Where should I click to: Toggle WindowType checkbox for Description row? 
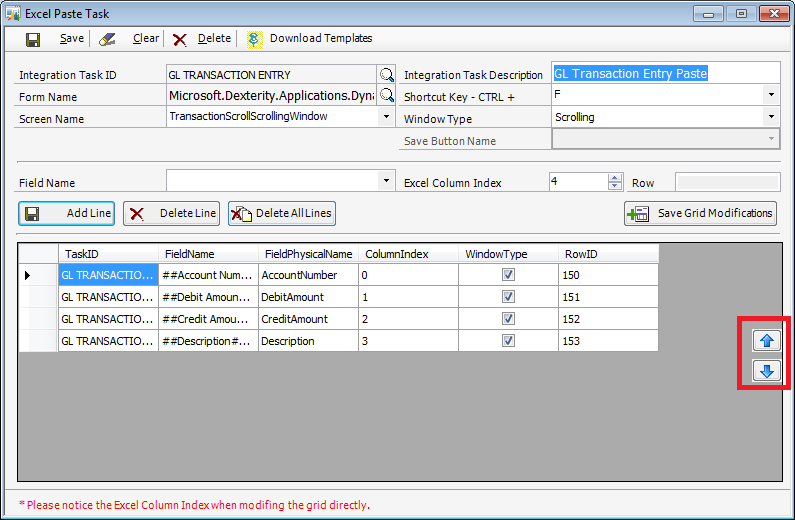pyautogui.click(x=508, y=340)
